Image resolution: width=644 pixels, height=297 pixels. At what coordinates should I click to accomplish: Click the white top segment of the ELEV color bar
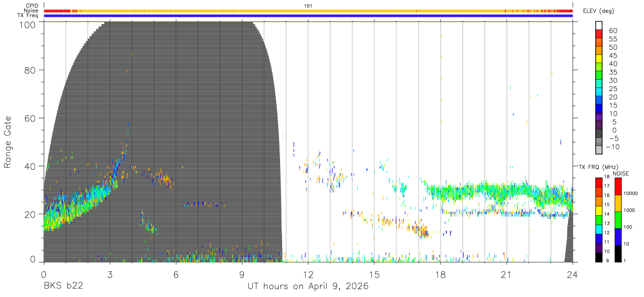coord(599,25)
